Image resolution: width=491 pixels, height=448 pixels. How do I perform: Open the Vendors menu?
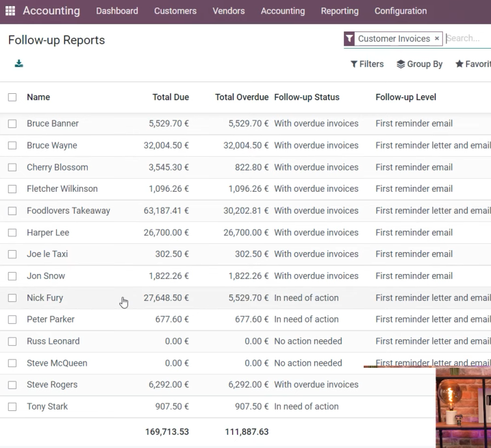point(229,11)
